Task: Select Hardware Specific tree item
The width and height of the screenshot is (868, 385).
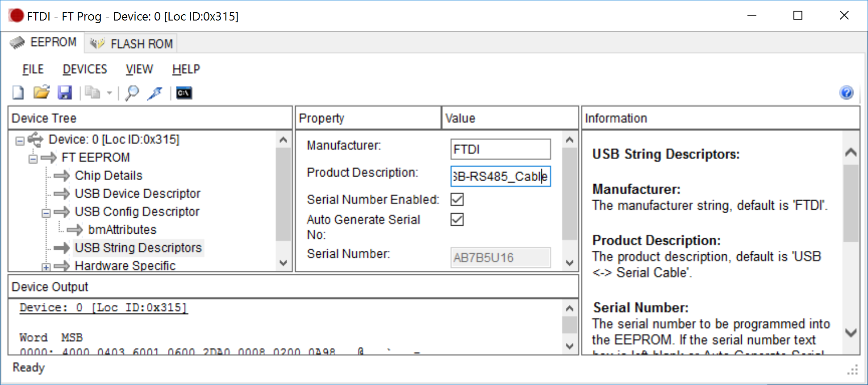Action: [125, 265]
